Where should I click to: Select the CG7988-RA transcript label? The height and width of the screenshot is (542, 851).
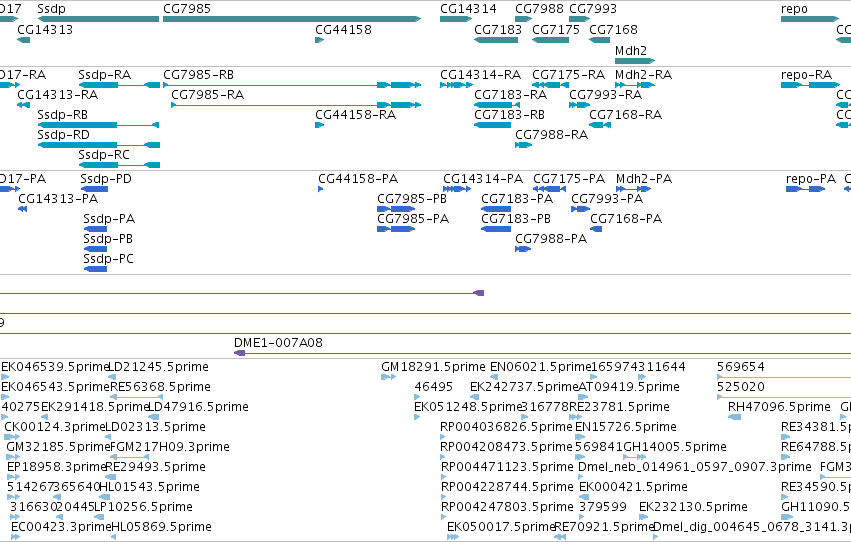point(551,135)
